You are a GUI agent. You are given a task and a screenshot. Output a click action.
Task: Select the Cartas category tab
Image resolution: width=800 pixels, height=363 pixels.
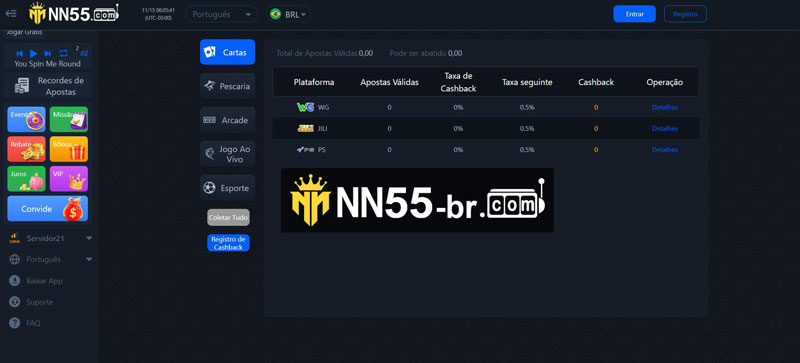[228, 52]
